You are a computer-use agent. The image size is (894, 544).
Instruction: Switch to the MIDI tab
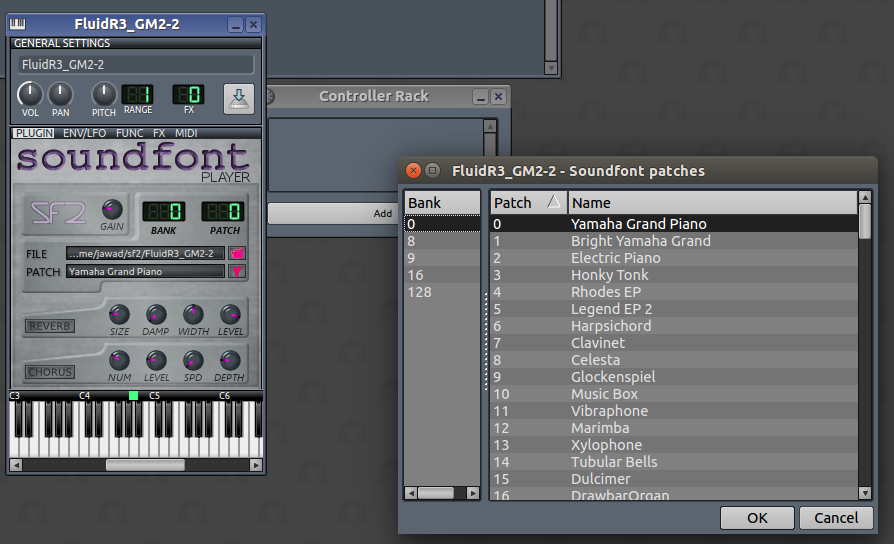186,133
